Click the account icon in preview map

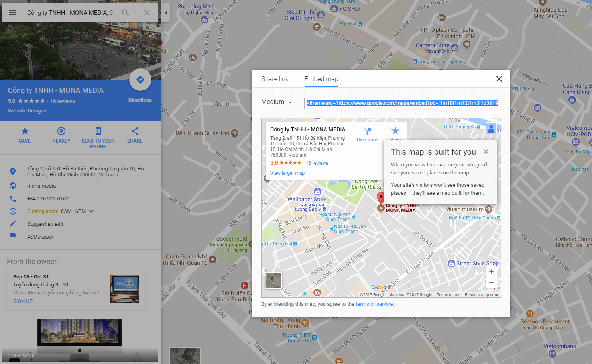click(491, 129)
